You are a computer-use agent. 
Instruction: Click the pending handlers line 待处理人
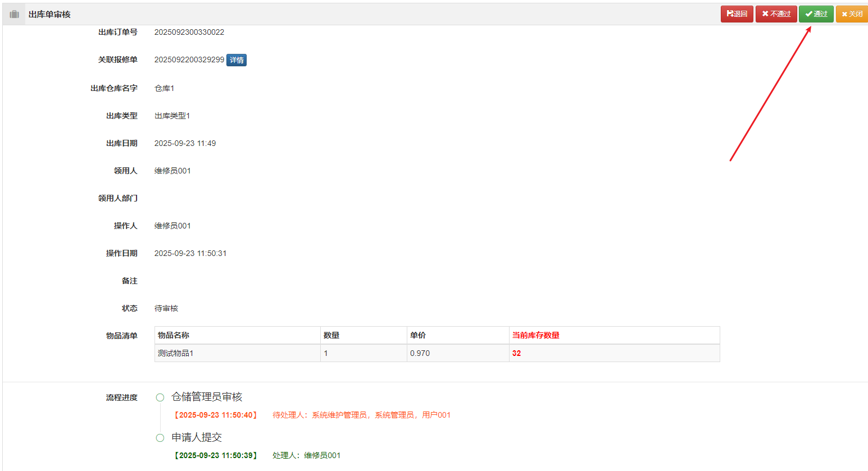(x=362, y=415)
